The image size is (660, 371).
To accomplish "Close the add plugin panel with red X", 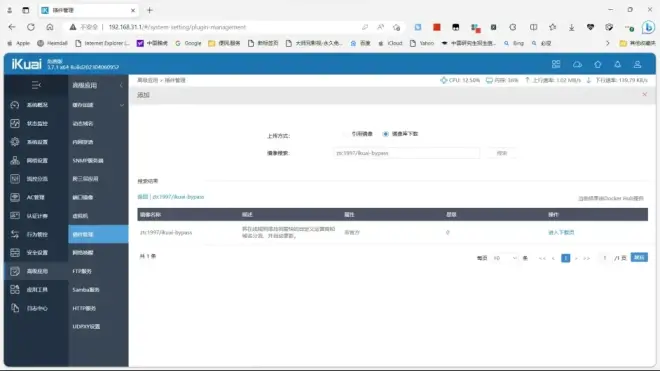I will pos(644,94).
